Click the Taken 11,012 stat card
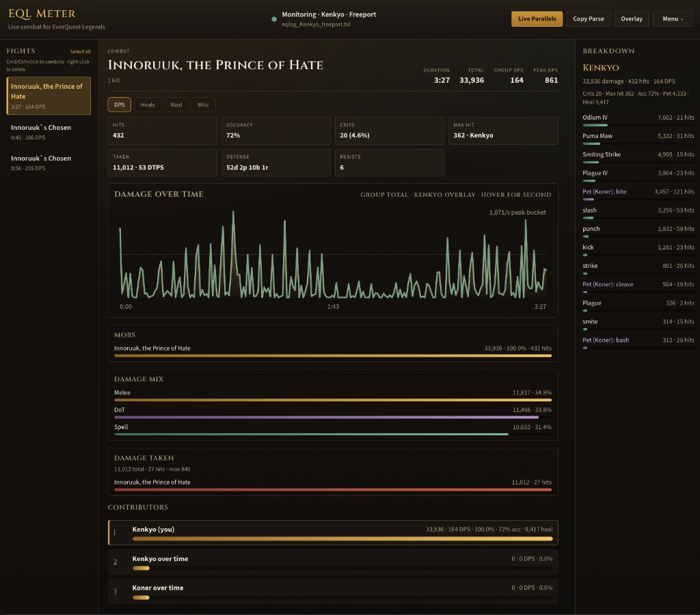Image resolution: width=700 pixels, height=615 pixels. tap(163, 163)
